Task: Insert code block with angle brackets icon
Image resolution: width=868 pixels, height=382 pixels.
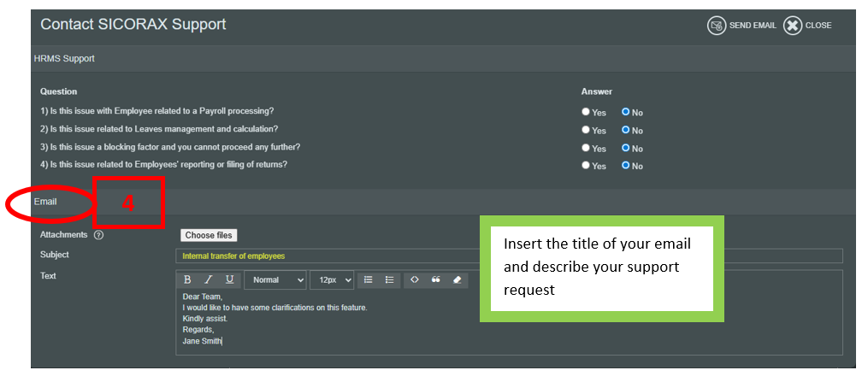Action: click(414, 279)
